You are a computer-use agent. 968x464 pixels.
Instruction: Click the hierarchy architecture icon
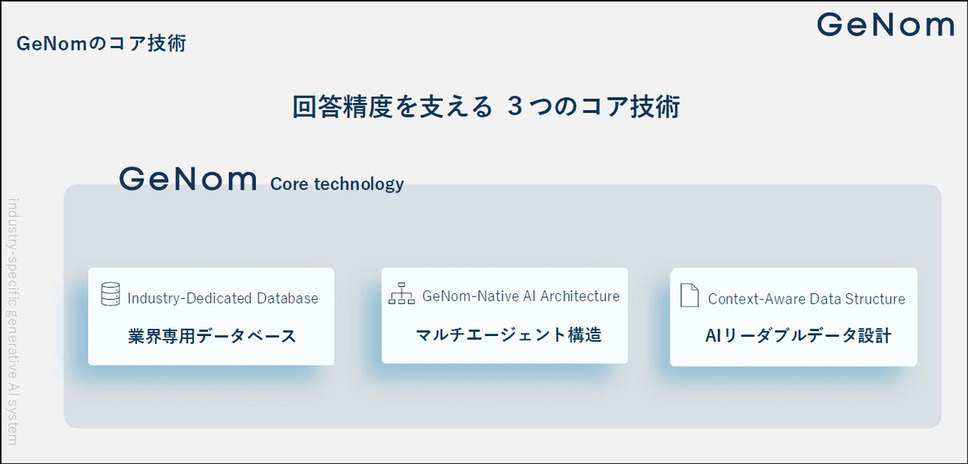[x=401, y=295]
